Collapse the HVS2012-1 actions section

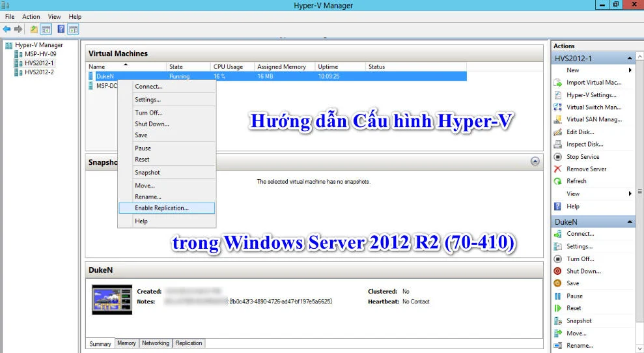click(630, 59)
